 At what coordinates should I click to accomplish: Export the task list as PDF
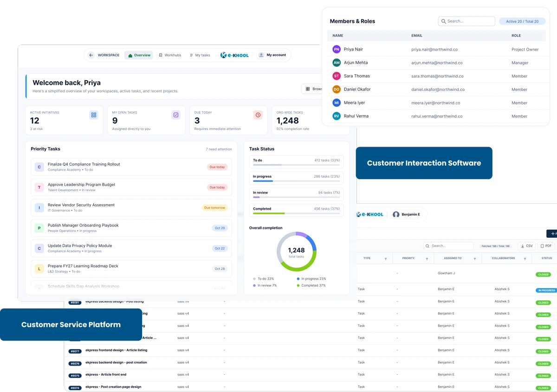click(x=546, y=246)
